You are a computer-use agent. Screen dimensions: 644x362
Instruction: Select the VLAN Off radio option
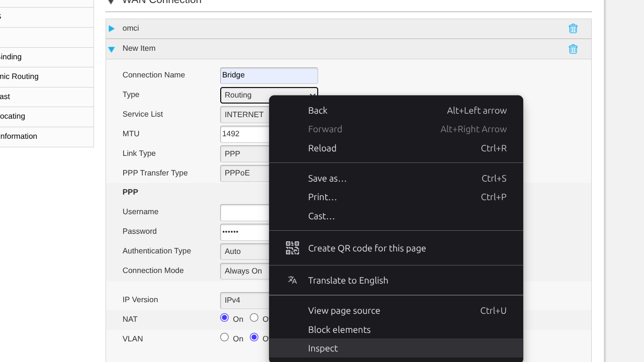tap(254, 337)
